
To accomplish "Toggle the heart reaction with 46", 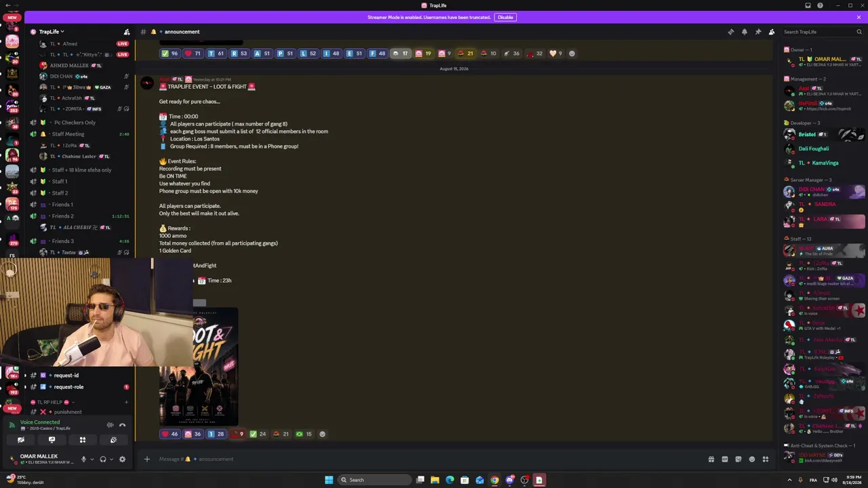I will pos(170,434).
